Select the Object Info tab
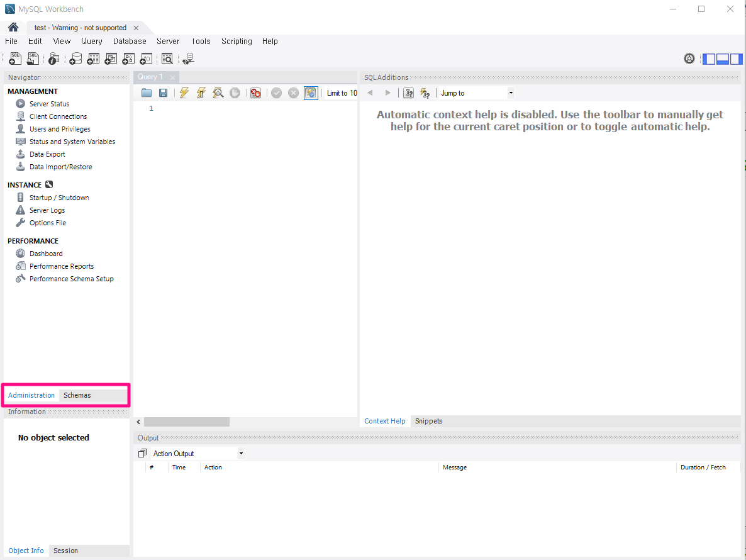This screenshot has height=560, width=746. click(x=26, y=551)
